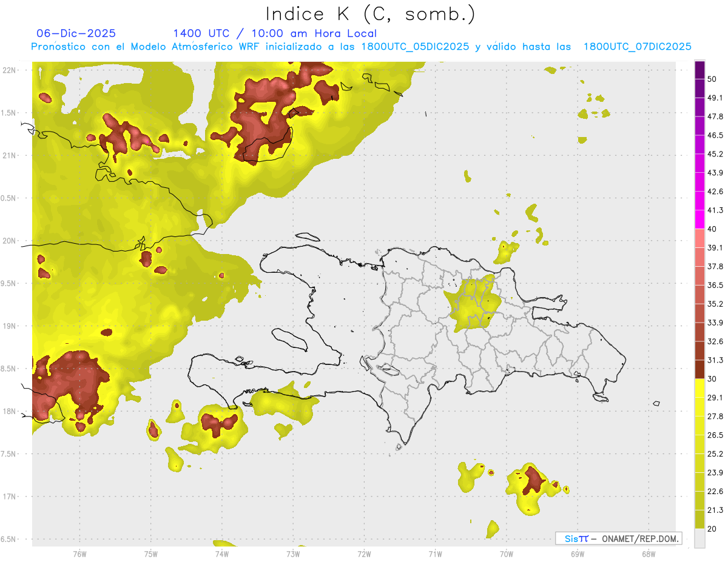Click the 18N latitude label
This screenshot has height=562, width=728.
click(8, 411)
